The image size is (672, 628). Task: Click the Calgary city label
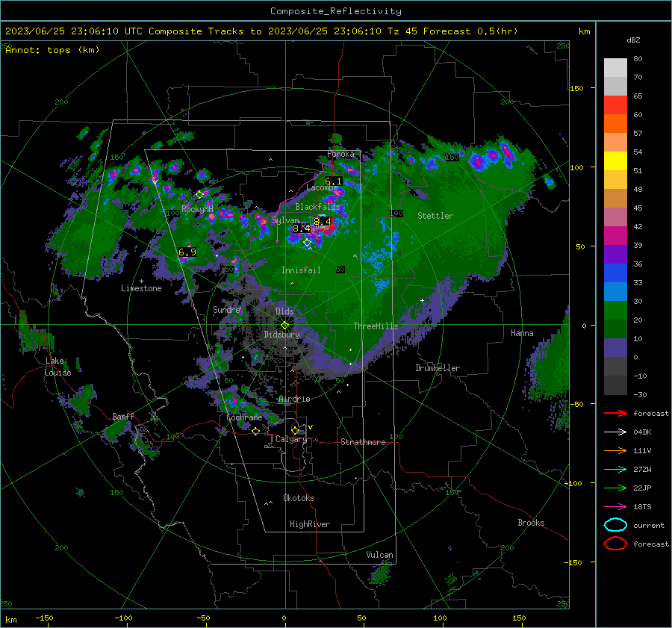point(291,439)
